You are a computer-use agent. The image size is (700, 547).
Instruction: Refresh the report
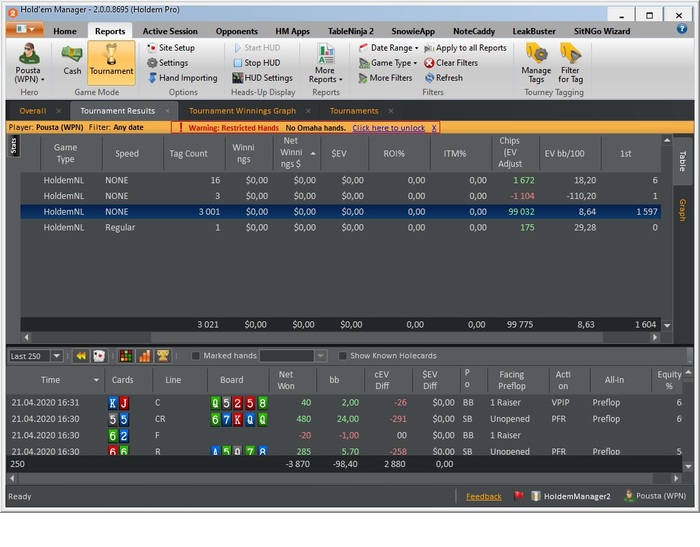click(444, 78)
